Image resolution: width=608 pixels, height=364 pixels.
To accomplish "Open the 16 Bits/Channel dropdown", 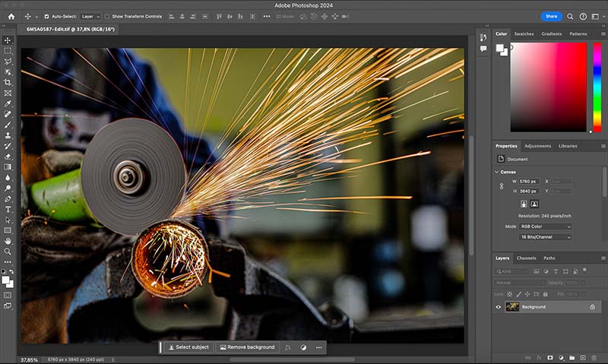I will (545, 237).
